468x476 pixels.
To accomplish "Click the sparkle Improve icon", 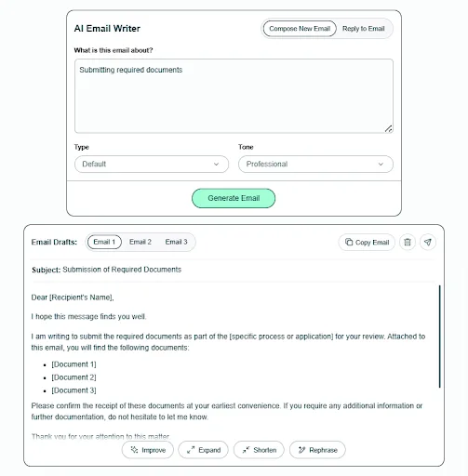I will [134, 450].
